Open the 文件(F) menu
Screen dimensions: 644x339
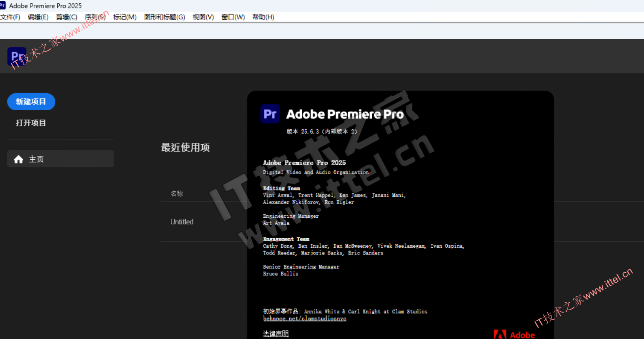10,17
